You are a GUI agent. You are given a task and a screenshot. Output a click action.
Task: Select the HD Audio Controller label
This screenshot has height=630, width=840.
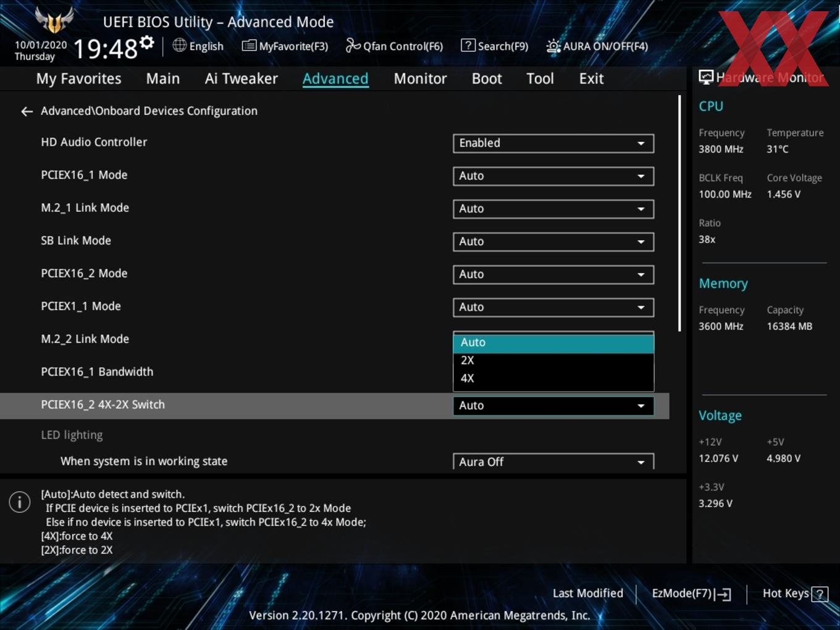pyautogui.click(x=94, y=142)
